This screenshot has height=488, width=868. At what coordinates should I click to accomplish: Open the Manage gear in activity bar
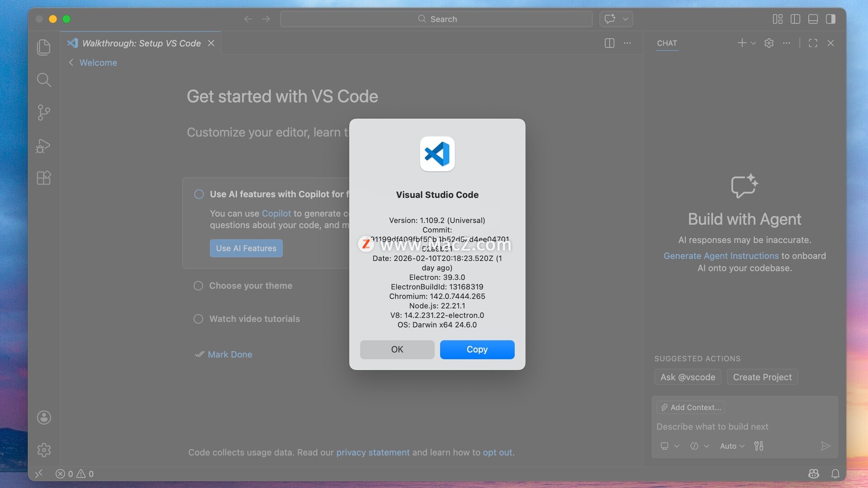click(44, 450)
